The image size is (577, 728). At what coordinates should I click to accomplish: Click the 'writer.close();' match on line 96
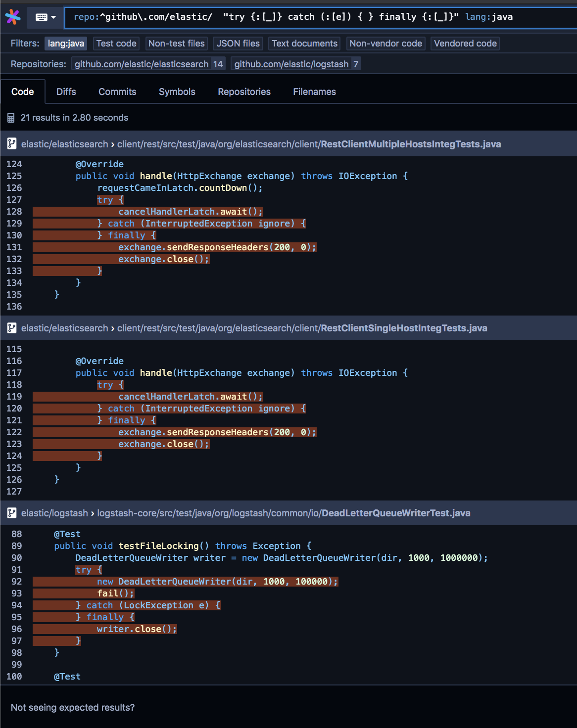pos(137,629)
